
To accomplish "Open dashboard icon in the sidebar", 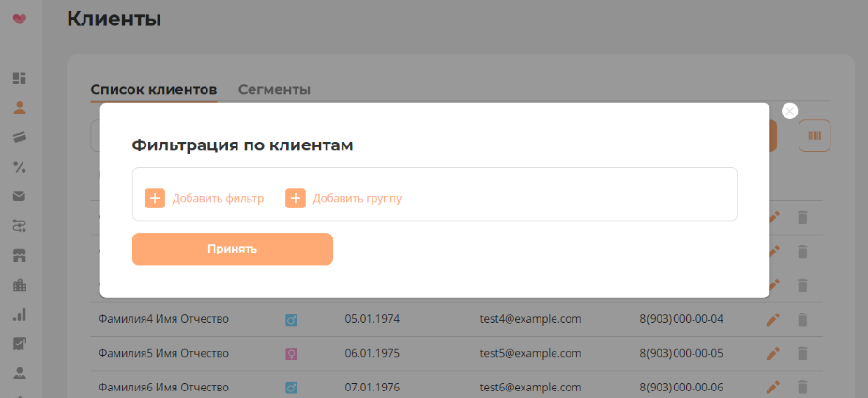I will [19, 78].
